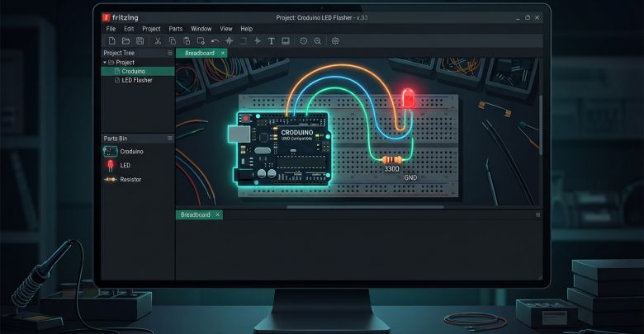Click the 330Ω resistor label
The width and height of the screenshot is (644, 334).
pos(392,169)
